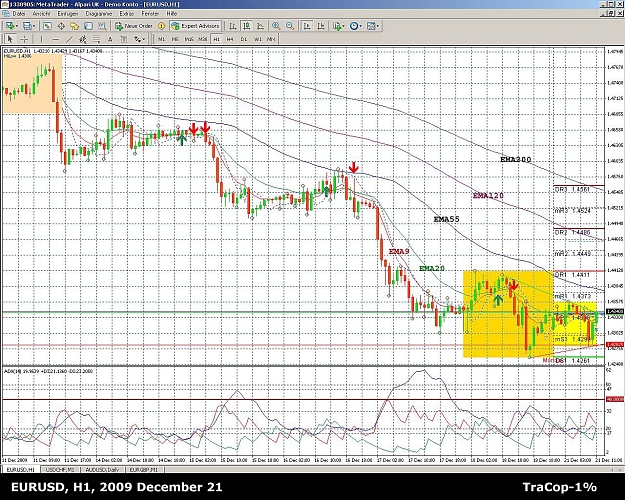Open the Extras menu

pyautogui.click(x=127, y=14)
